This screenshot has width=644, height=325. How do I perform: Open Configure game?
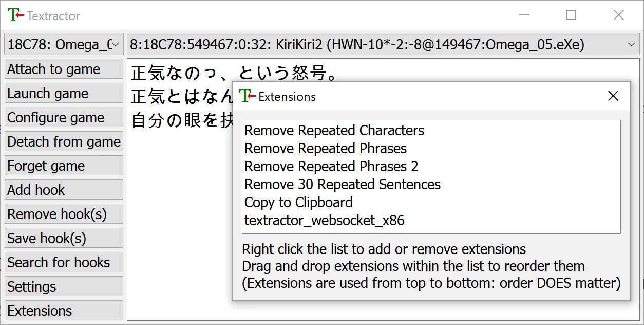pos(53,117)
